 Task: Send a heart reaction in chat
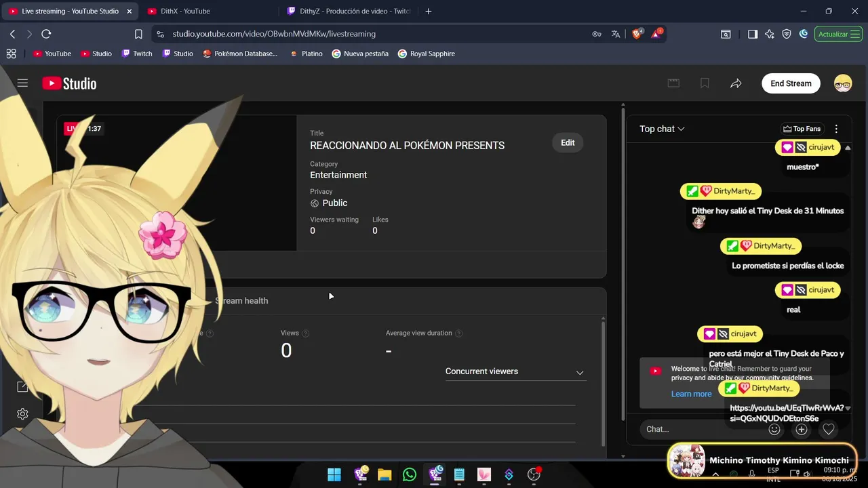(x=829, y=429)
